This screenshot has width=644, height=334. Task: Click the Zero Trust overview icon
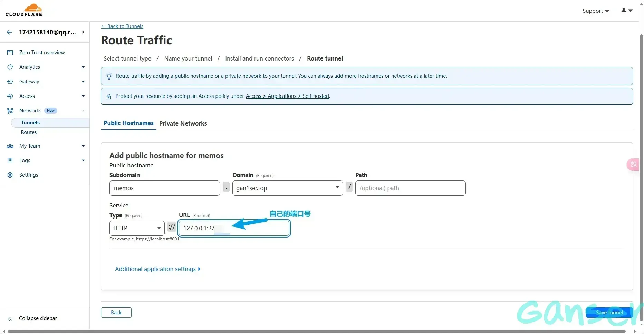pos(10,53)
